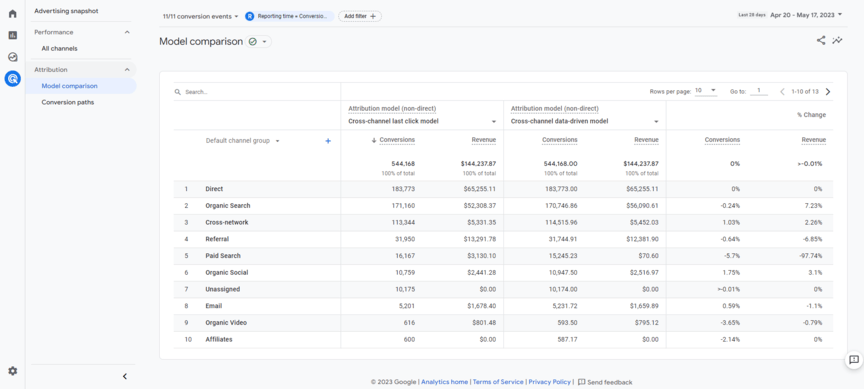Viewport: 864px width, 389px height.
Task: Click the Reporting time filter chip
Action: [x=289, y=17]
